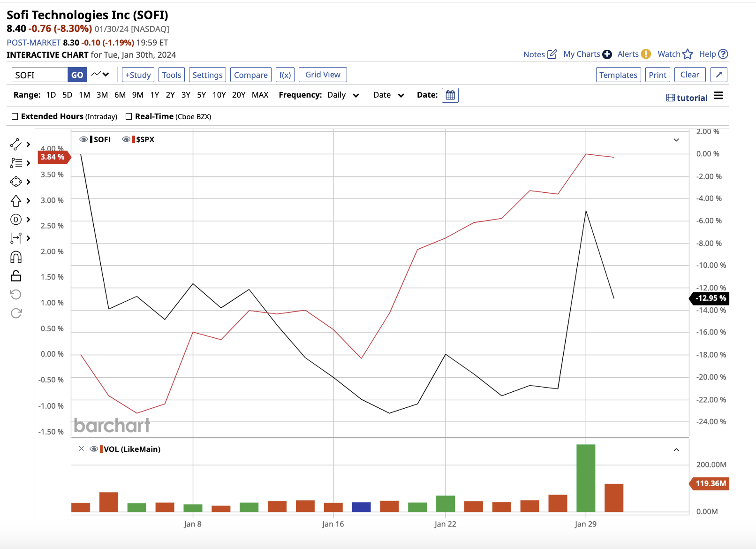The image size is (756, 549).
Task: Open the tutorial video link
Action: (687, 98)
